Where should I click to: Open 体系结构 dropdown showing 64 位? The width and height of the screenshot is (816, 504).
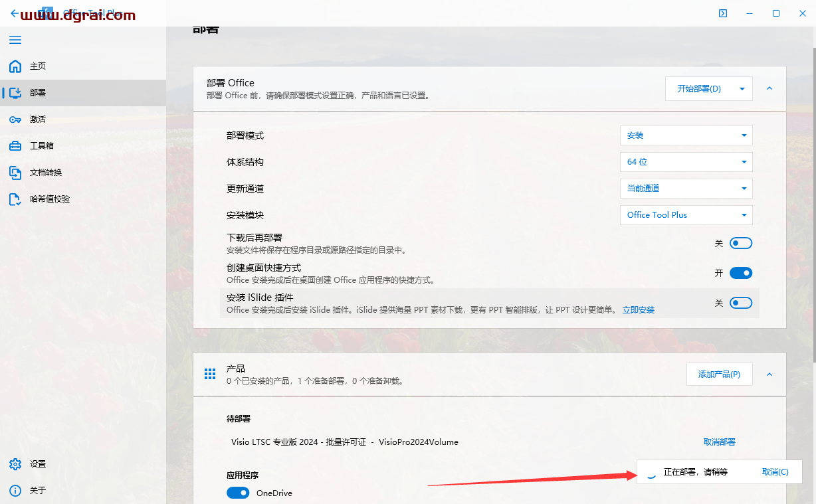click(686, 162)
